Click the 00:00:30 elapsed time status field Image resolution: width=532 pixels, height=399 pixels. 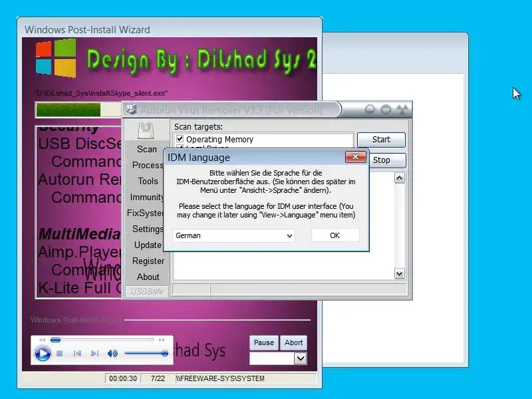(x=123, y=378)
